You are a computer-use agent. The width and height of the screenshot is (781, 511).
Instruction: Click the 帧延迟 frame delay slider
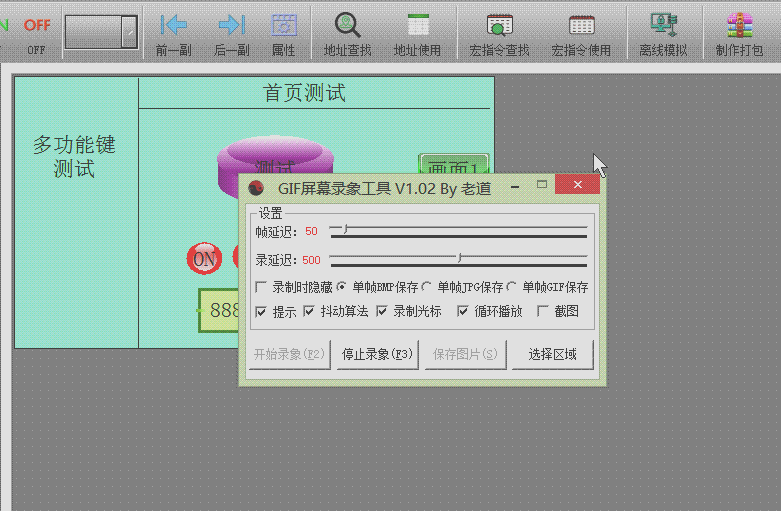(x=458, y=231)
